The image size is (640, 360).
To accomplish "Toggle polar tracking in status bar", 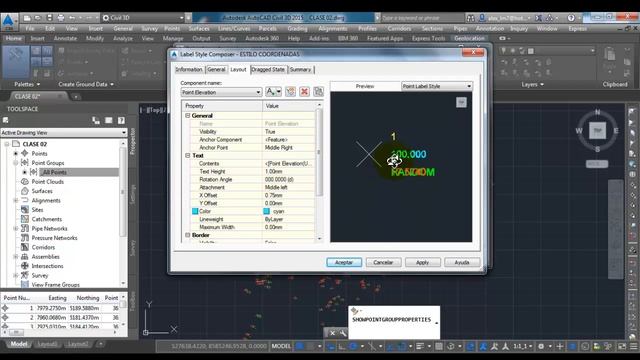I will pos(353,346).
